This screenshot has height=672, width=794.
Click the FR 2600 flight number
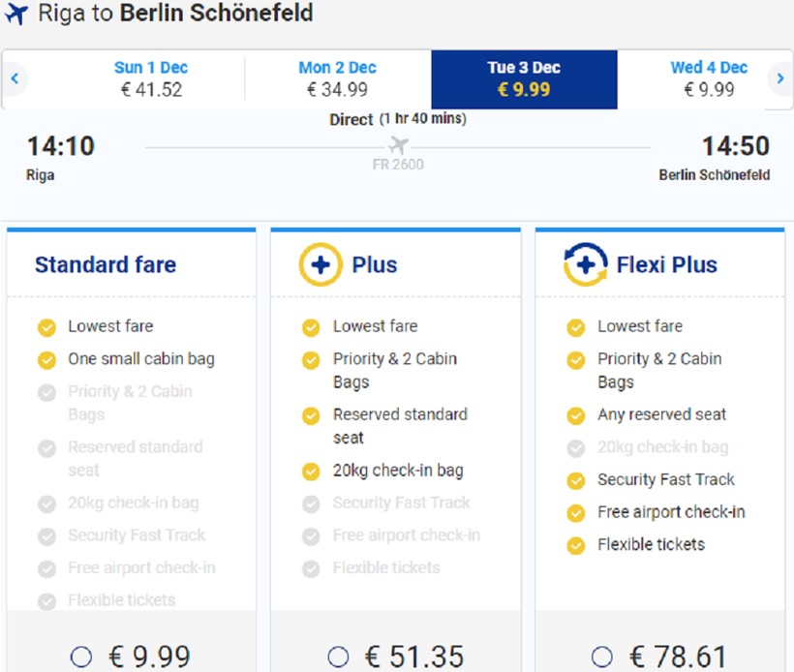click(x=398, y=165)
